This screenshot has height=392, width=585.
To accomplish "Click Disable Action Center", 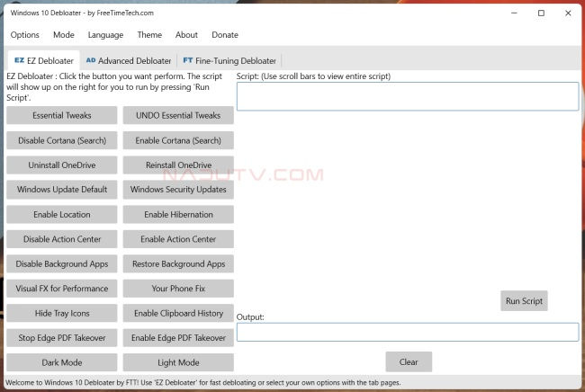I will coord(62,239).
